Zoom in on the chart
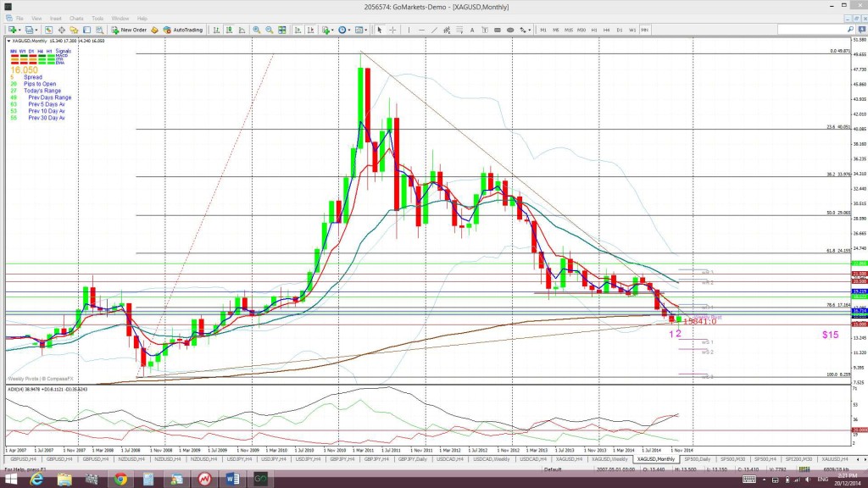Viewport: 868px width, 488px height. [256, 30]
